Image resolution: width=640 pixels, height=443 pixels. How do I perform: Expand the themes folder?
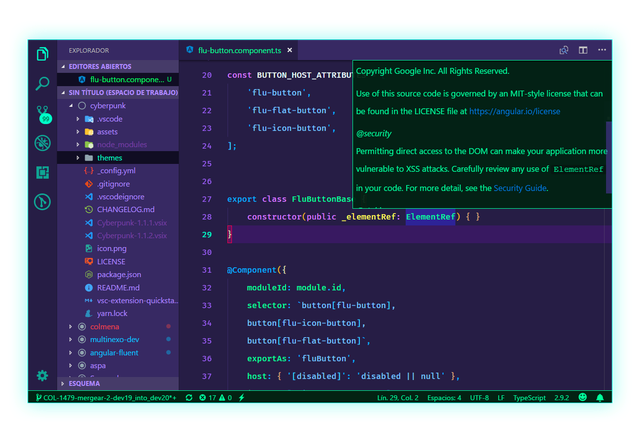click(109, 157)
